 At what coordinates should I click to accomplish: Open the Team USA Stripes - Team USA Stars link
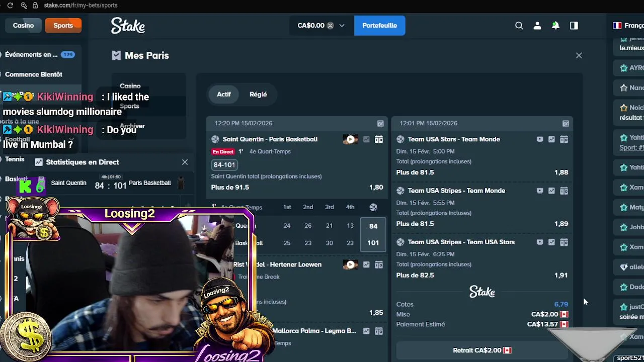click(x=461, y=242)
